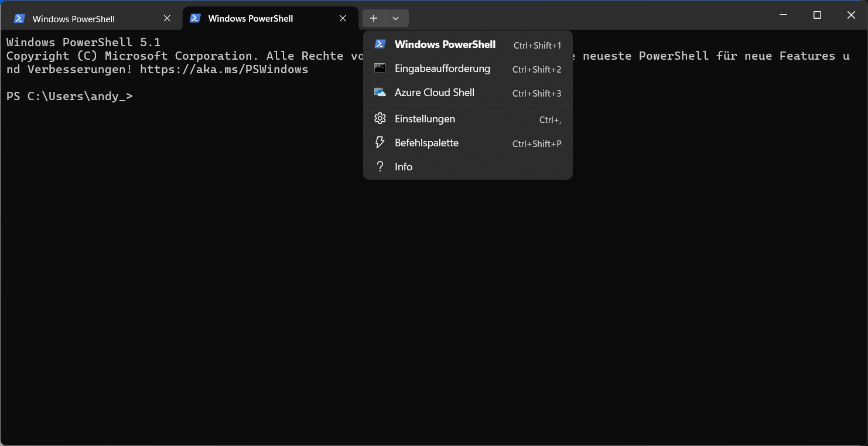
Task: Click the Ctrl+Shift+P shortcut text
Action: [x=536, y=143]
